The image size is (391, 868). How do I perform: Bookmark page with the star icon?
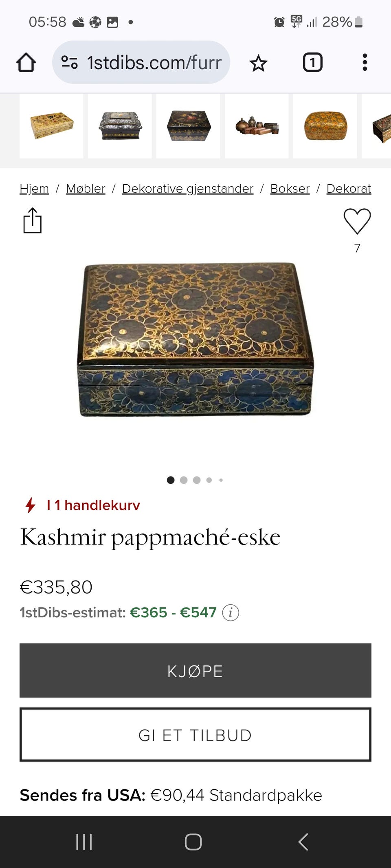coord(258,63)
